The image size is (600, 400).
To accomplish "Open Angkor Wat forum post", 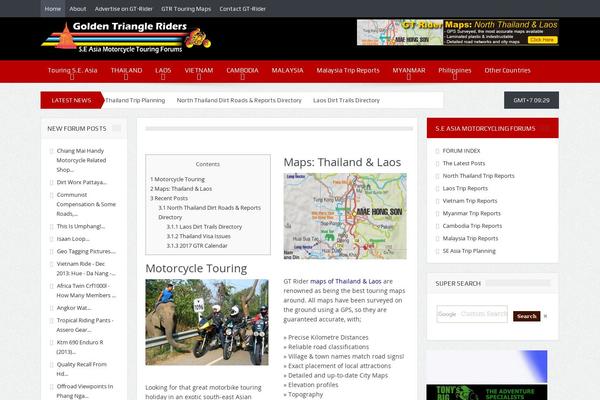I will [x=74, y=308].
